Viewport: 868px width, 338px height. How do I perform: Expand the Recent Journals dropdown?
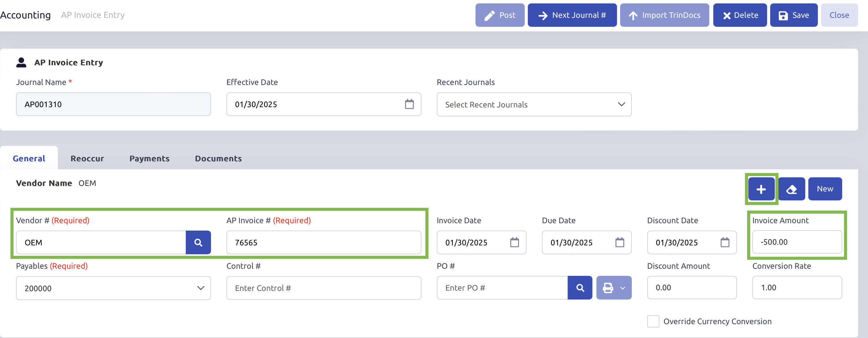click(534, 105)
